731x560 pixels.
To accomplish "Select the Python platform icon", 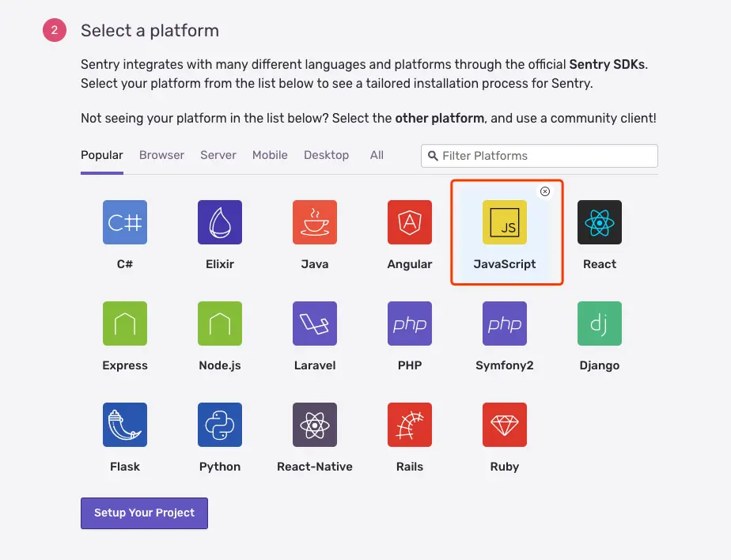I will coord(220,425).
